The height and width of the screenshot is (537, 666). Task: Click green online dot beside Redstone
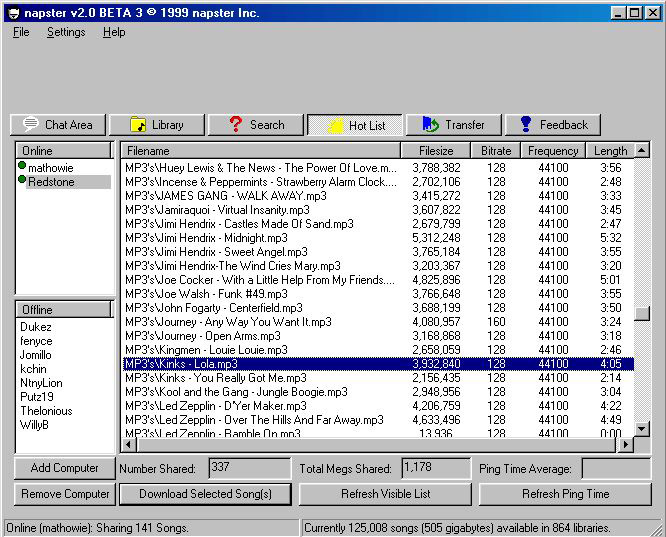coord(22,180)
